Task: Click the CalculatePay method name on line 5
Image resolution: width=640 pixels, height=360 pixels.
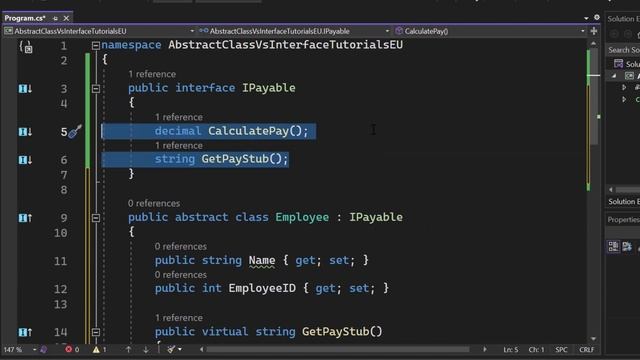Action: coord(249,131)
